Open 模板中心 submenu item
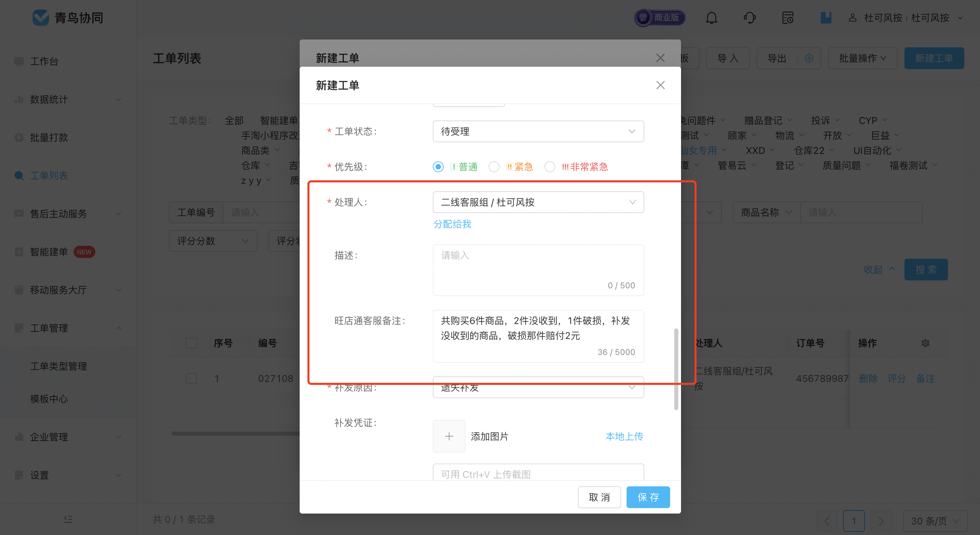 click(49, 399)
